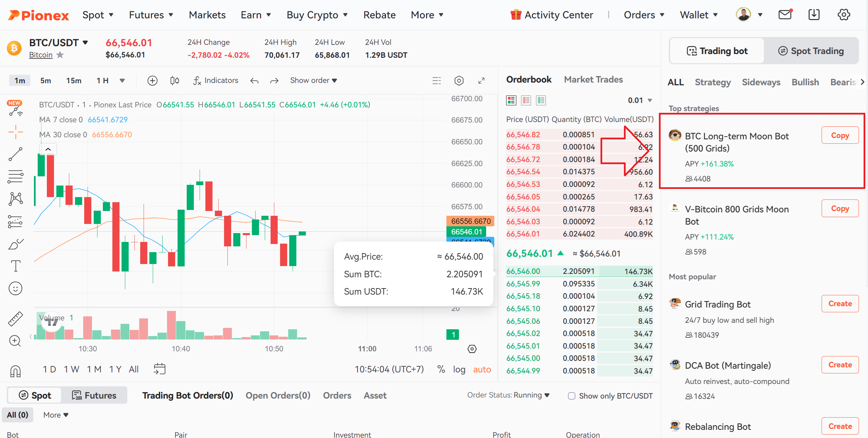Select the 5m timeframe

tap(45, 81)
